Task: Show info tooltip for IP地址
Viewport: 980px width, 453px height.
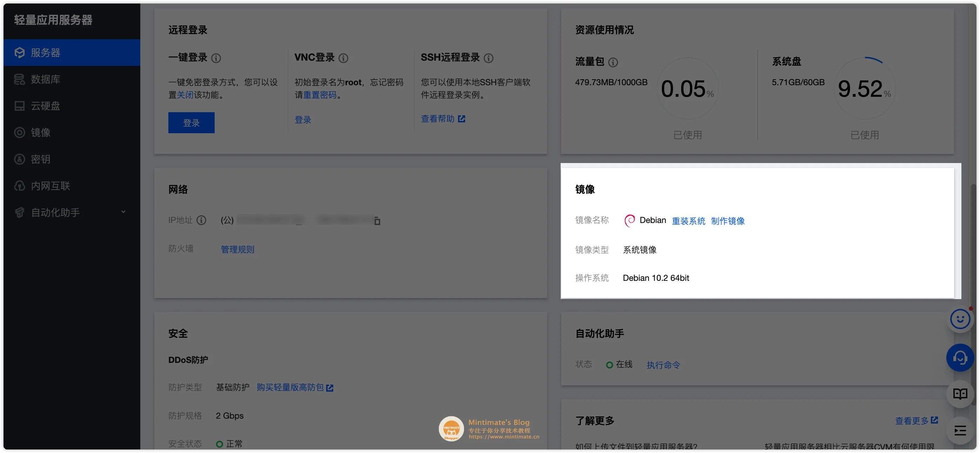Action: click(x=202, y=220)
